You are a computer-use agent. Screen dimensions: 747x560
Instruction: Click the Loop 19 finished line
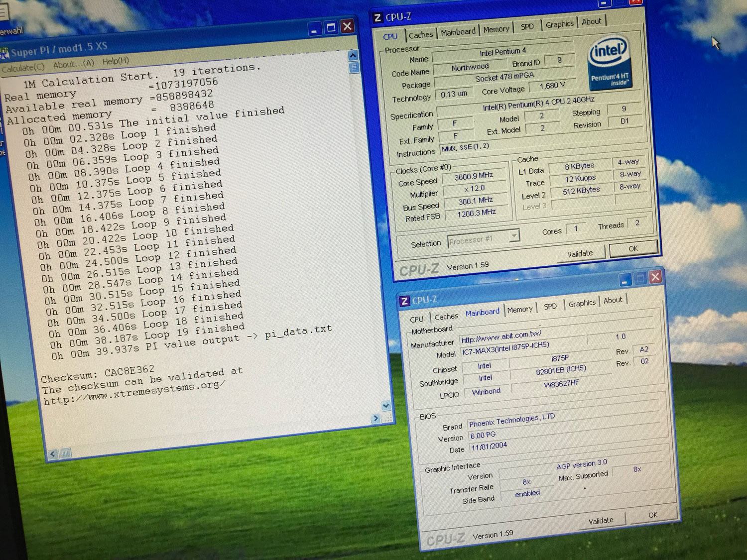tap(147, 337)
